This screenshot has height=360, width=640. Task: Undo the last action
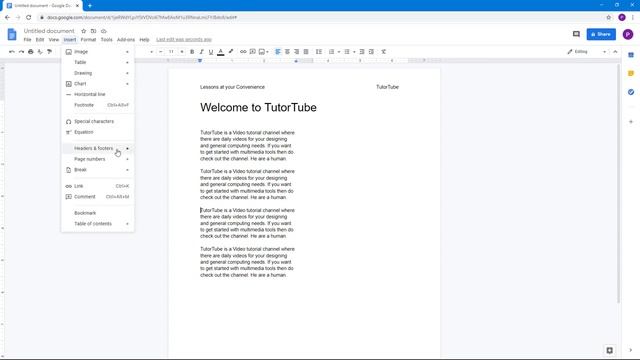pyautogui.click(x=12, y=52)
